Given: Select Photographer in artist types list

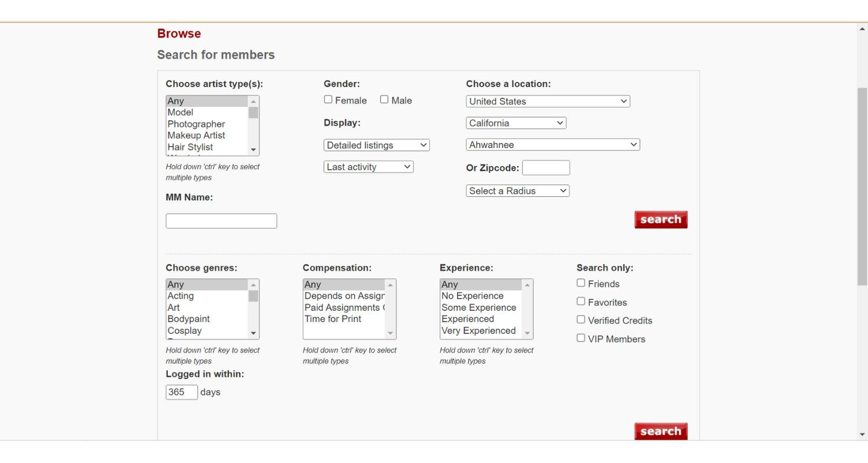Looking at the screenshot, I should click(207, 124).
